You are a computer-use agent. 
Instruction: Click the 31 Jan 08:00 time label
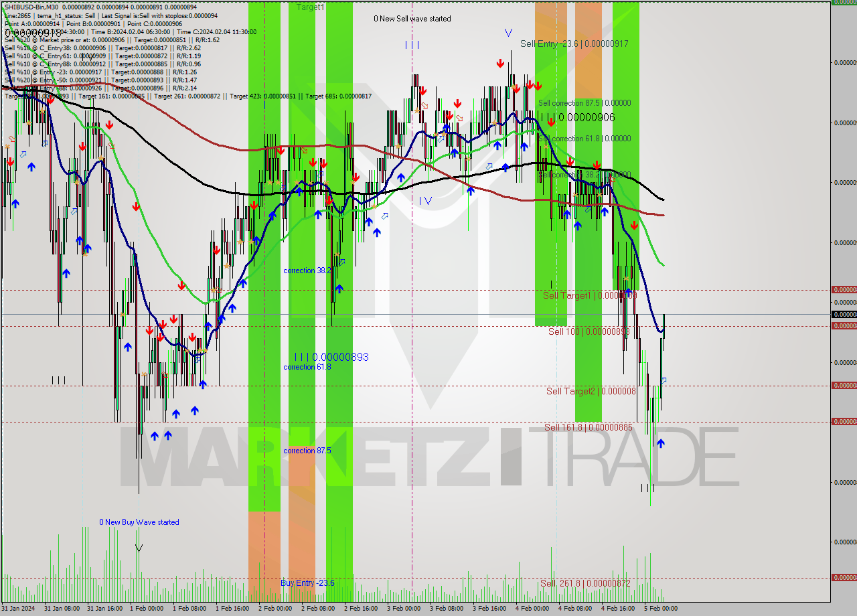[61, 609]
